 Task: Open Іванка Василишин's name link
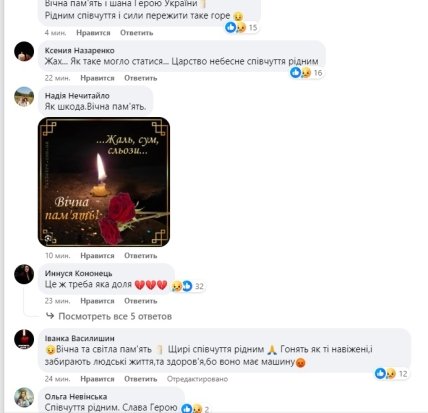tap(80, 338)
